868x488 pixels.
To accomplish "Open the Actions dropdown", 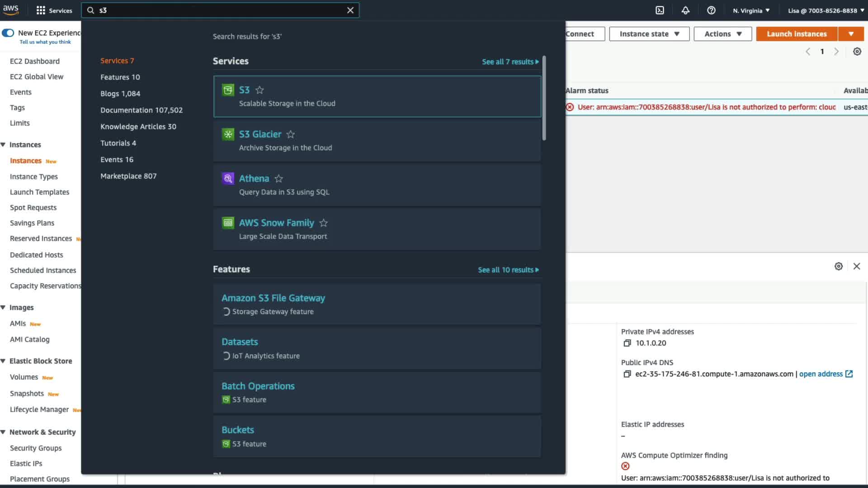I will coord(722,34).
